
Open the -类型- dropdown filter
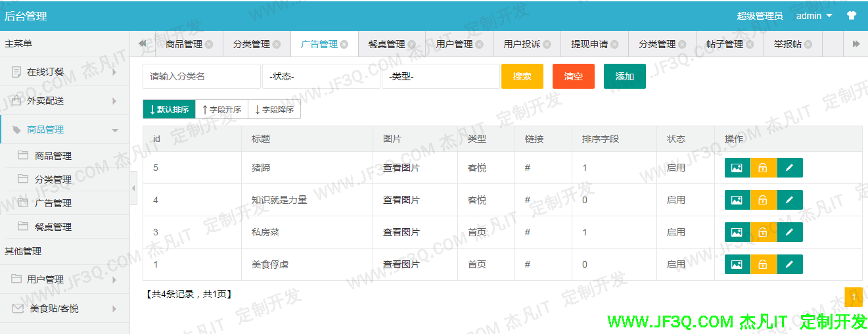[x=441, y=76]
